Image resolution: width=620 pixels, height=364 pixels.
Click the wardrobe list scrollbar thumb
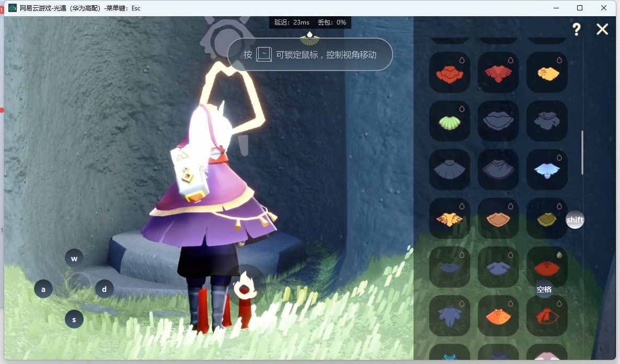tap(582, 152)
